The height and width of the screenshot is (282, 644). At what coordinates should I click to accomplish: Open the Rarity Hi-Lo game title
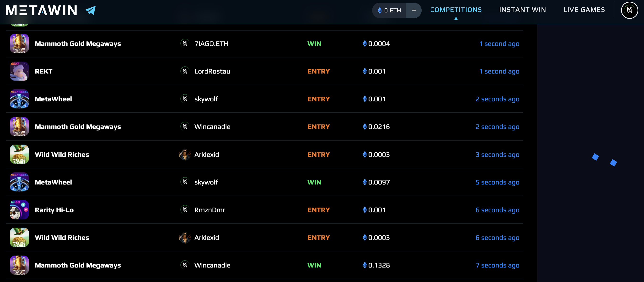(x=54, y=210)
